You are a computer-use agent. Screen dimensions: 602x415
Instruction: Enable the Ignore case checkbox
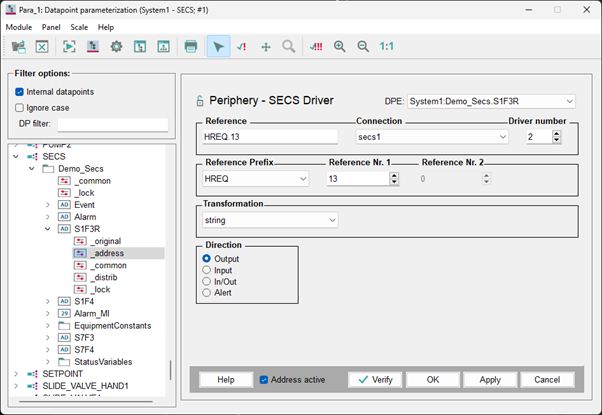pos(20,108)
